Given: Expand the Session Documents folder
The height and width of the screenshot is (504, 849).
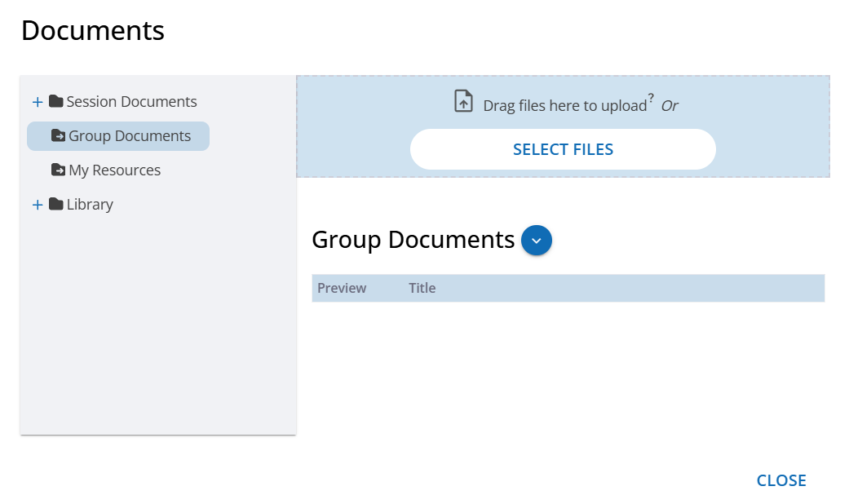Looking at the screenshot, I should tap(38, 102).
